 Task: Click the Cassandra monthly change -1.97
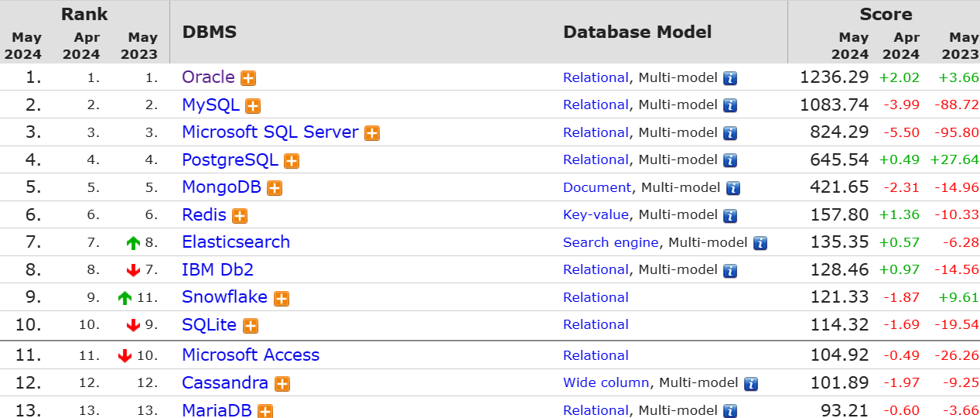pyautogui.click(x=902, y=382)
